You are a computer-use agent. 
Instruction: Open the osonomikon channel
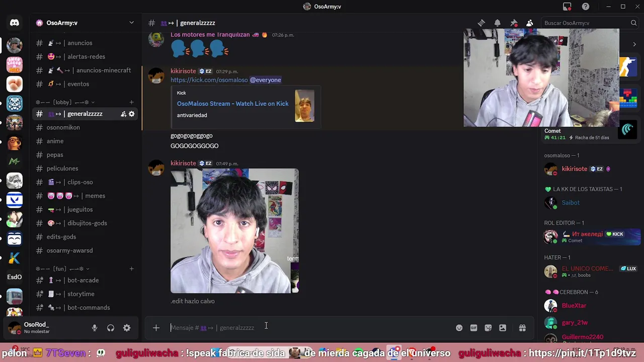click(85, 127)
